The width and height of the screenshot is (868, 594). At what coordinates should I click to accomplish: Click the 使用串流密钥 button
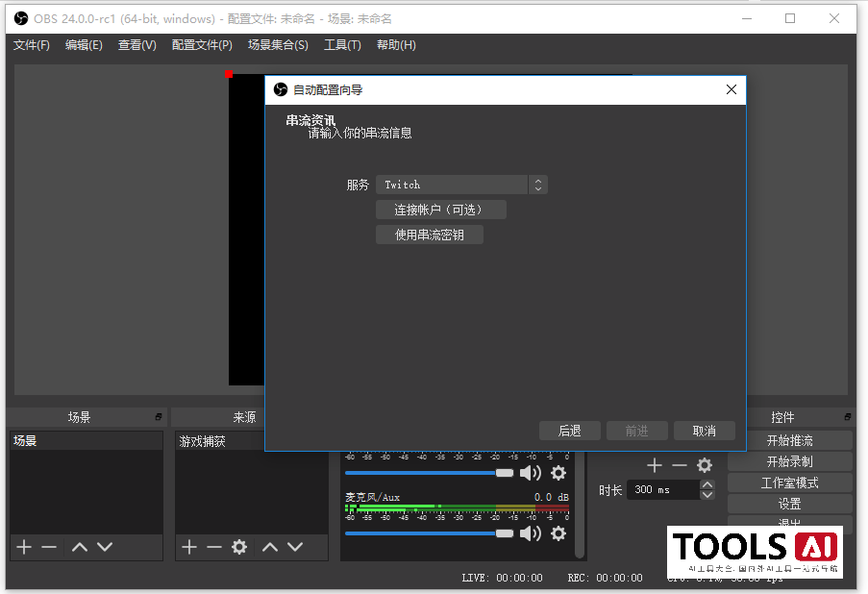[x=429, y=234]
